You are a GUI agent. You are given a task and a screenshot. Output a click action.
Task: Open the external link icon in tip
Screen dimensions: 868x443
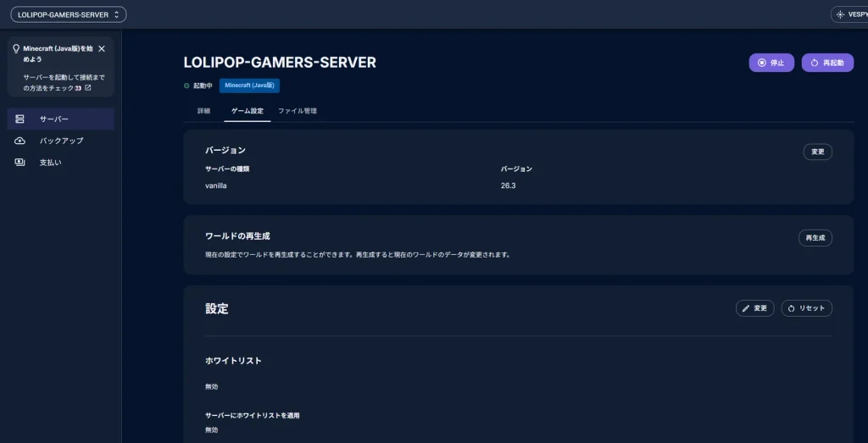click(87, 88)
